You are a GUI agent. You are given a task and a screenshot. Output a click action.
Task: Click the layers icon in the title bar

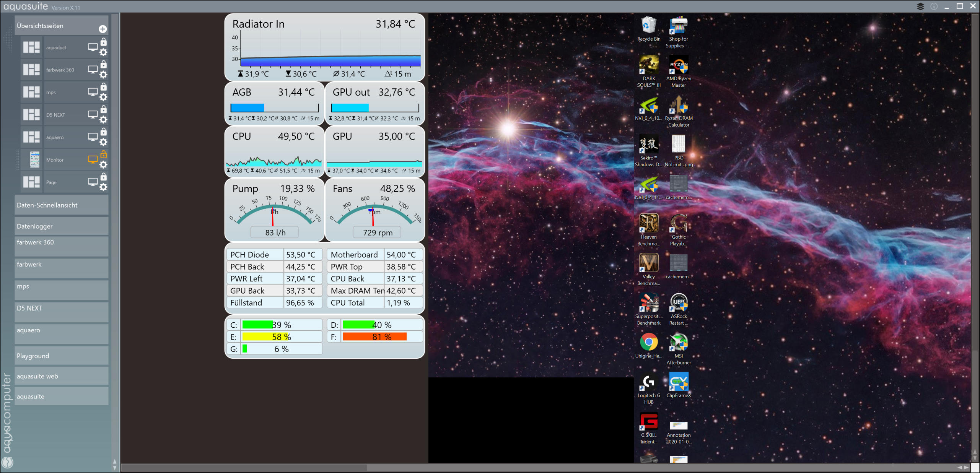pos(920,7)
